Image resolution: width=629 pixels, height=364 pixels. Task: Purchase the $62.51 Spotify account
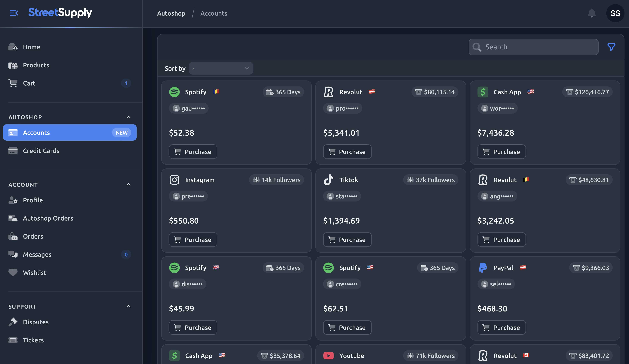(x=347, y=327)
